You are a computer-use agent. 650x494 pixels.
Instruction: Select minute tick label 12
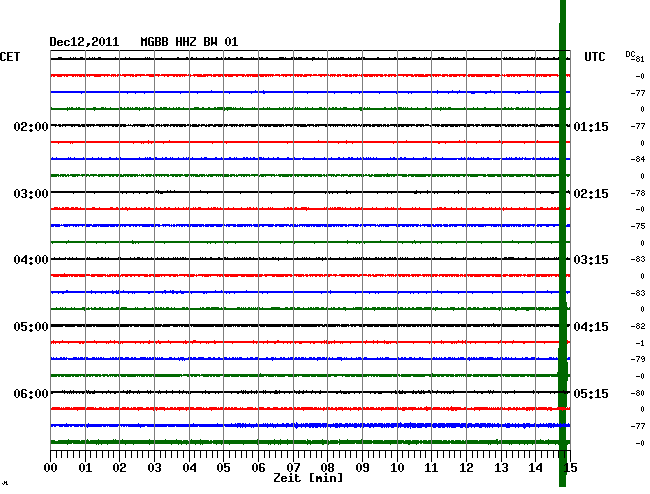466,468
